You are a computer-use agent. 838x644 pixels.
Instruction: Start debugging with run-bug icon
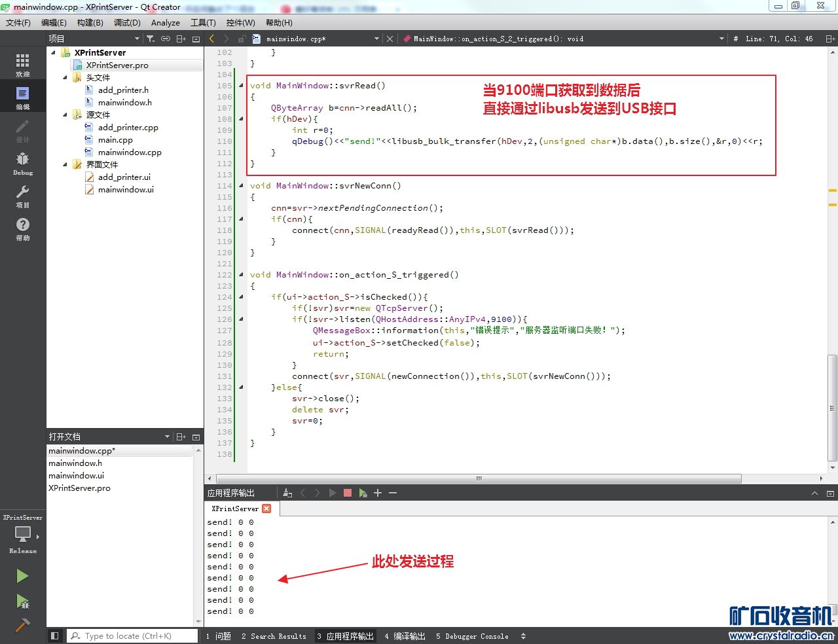click(22, 601)
